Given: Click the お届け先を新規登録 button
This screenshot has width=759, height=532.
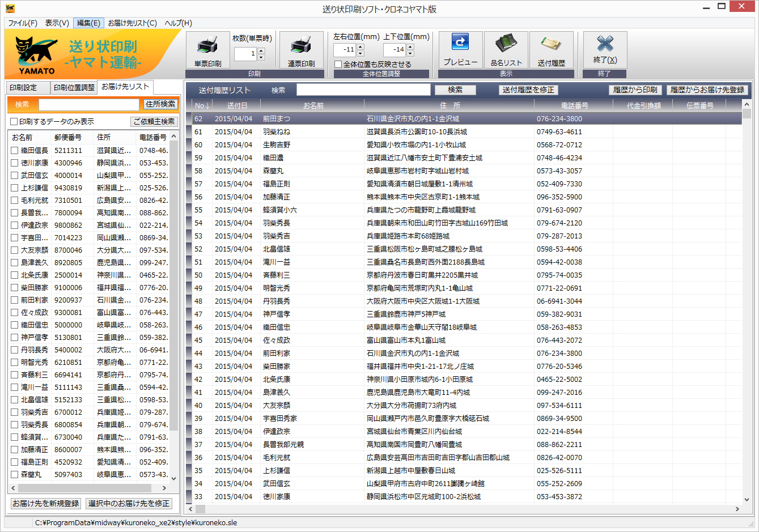Looking at the screenshot, I should [46, 503].
